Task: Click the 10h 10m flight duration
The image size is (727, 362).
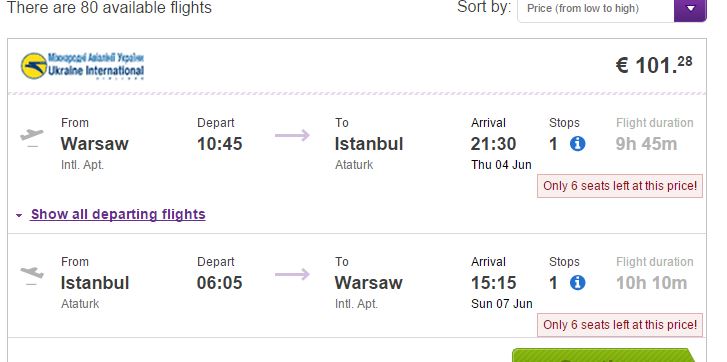Action: pyautogui.click(x=651, y=283)
